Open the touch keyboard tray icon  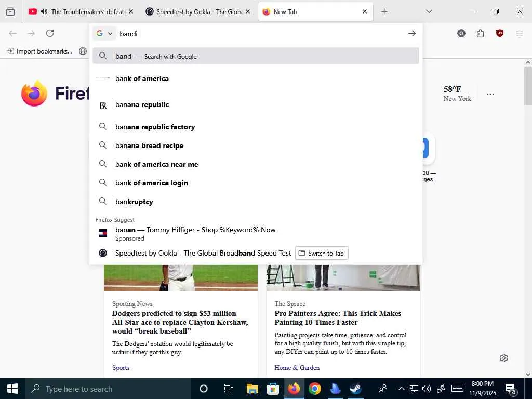pos(457,389)
